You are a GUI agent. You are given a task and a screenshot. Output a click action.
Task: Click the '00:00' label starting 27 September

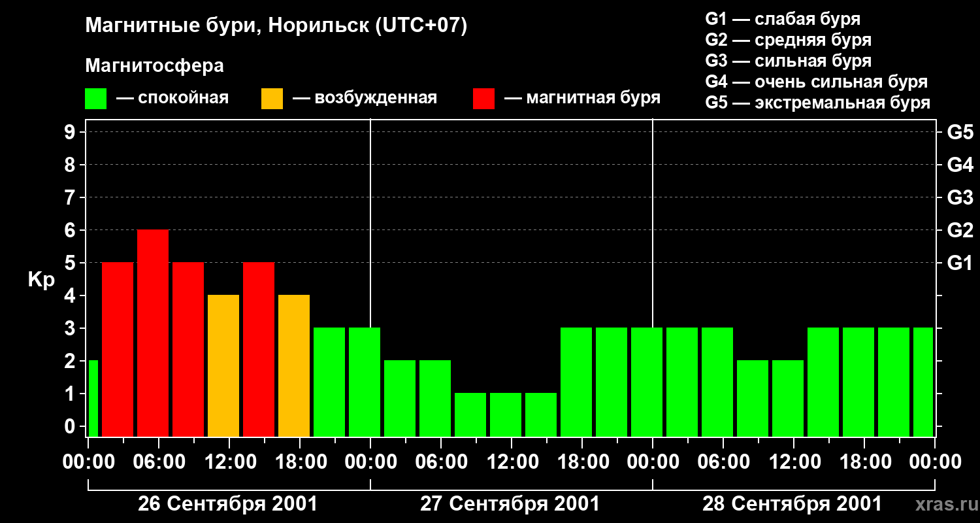[370, 462]
